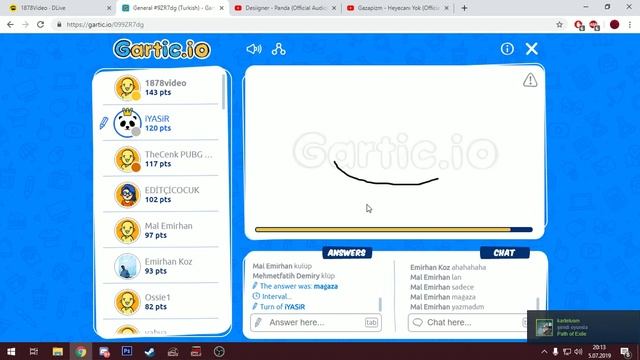Viewport: 640px width, 360px height.
Task: Click the Answers panel header
Action: click(347, 253)
